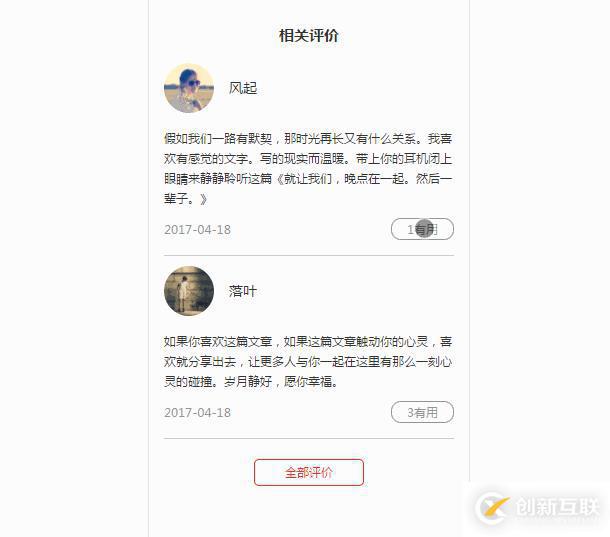Click the divider line below 风起's review
The height and width of the screenshot is (537, 610).
(309, 256)
